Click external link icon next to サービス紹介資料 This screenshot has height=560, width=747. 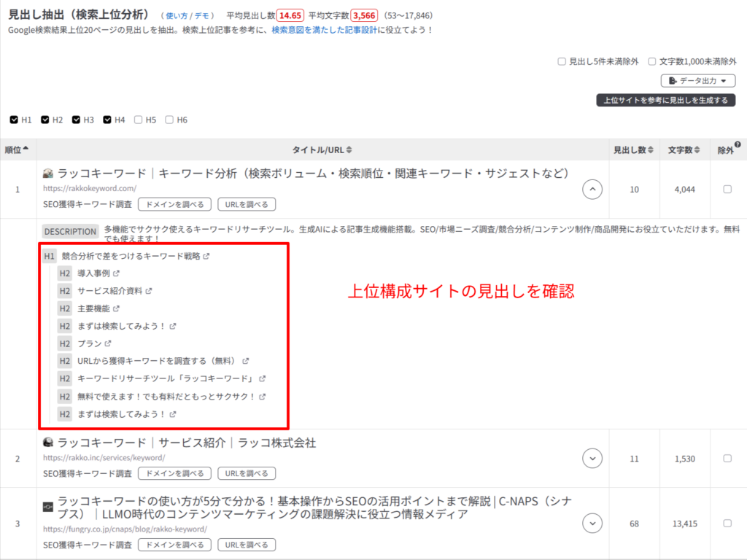click(149, 291)
